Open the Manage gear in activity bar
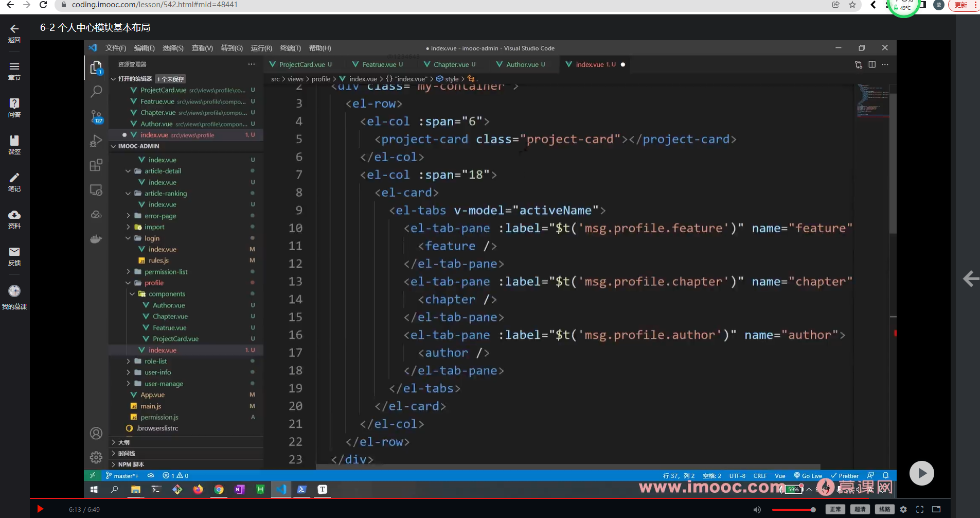980x518 pixels. 96,457
